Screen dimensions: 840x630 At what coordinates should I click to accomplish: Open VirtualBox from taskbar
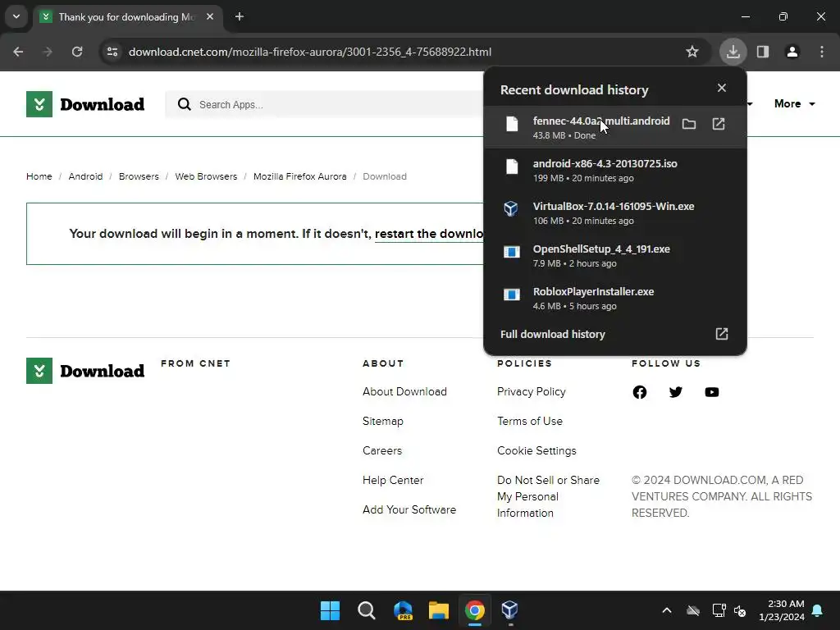click(509, 610)
